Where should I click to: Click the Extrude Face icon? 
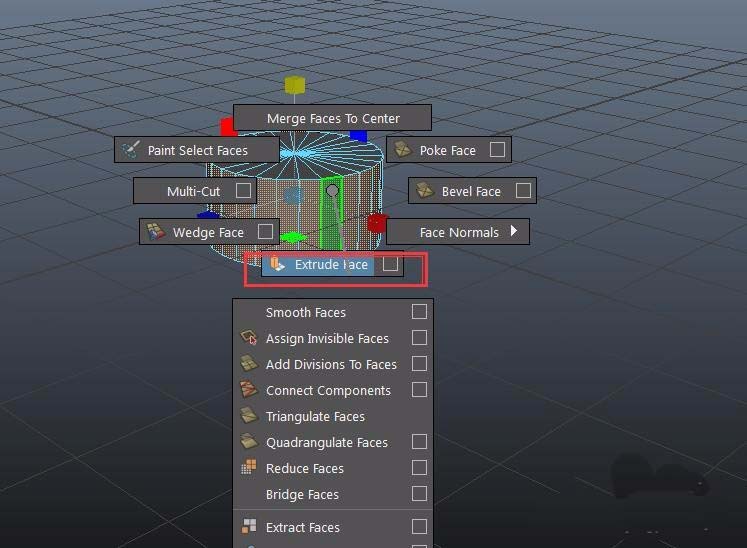tap(277, 264)
